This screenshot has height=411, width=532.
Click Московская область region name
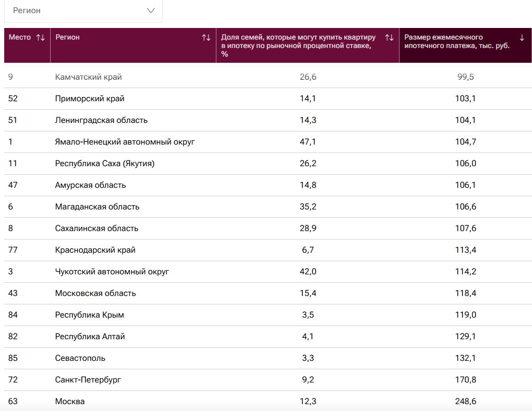(96, 293)
